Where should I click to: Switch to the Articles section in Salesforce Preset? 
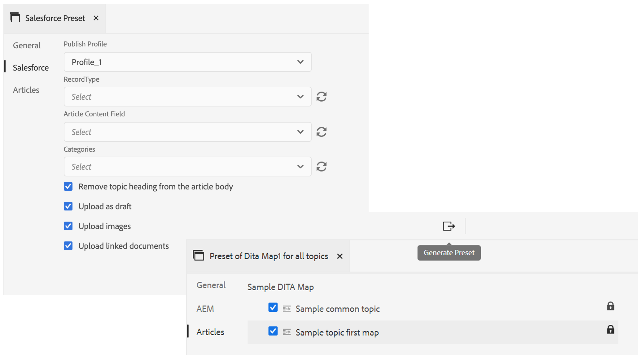[26, 90]
